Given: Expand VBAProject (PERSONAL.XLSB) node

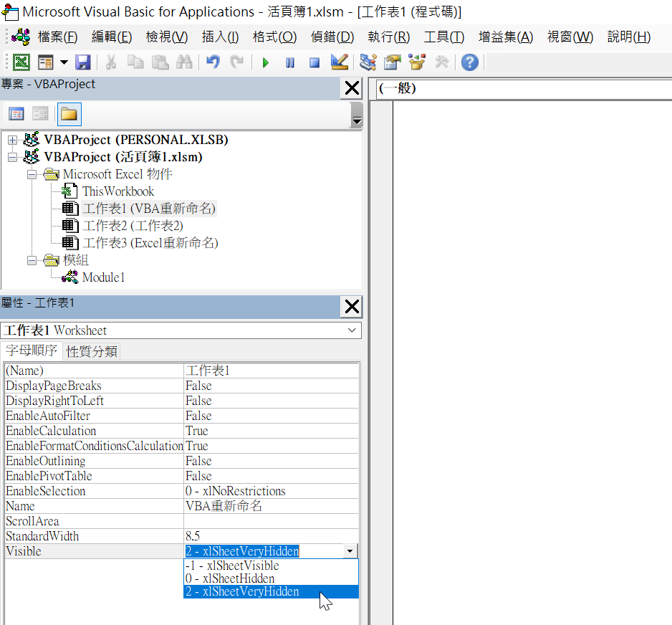Looking at the screenshot, I should [x=12, y=140].
